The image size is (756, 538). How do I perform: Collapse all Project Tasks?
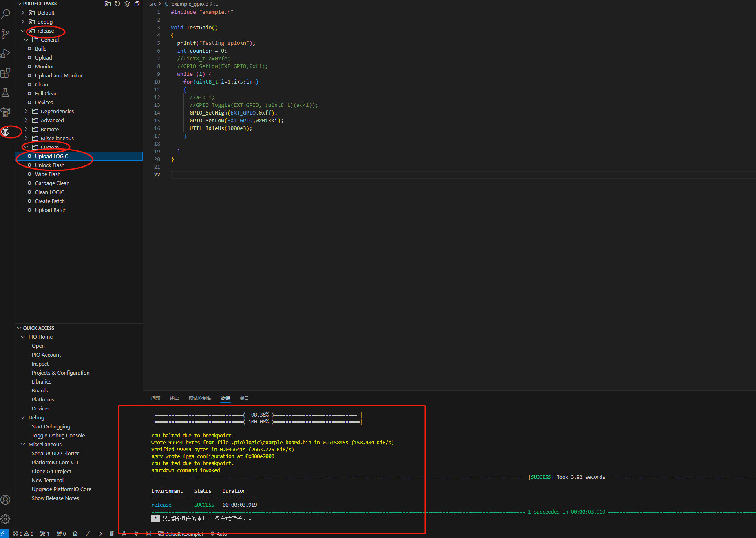pyautogui.click(x=137, y=4)
